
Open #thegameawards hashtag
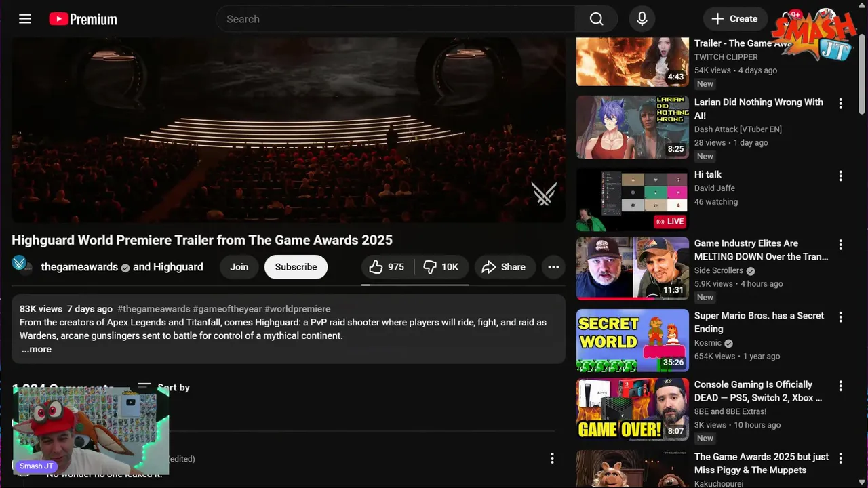pos(153,308)
